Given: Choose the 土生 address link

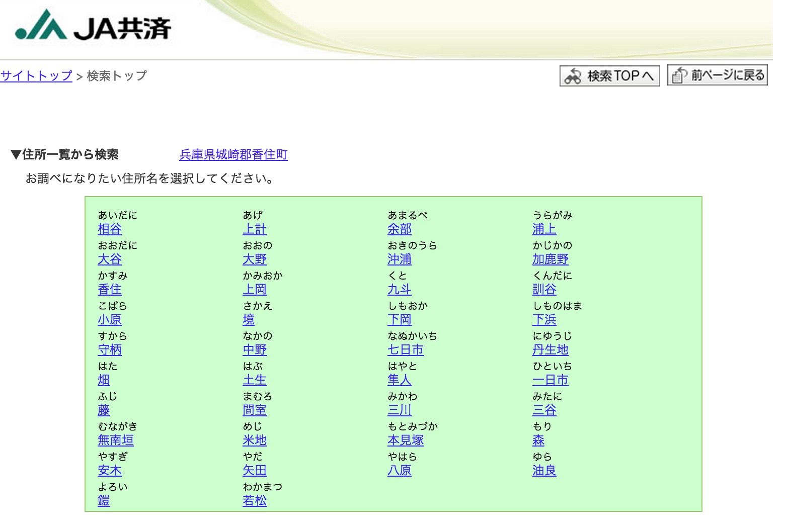Looking at the screenshot, I should (x=255, y=380).
